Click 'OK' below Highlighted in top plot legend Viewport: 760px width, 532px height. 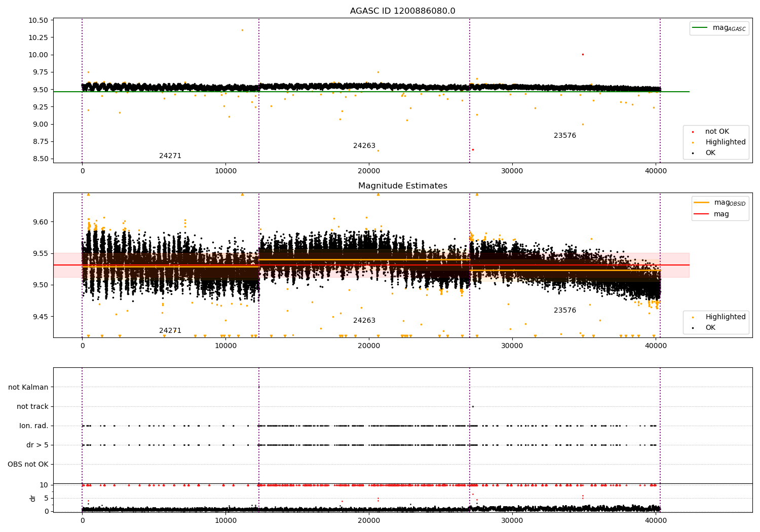pyautogui.click(x=710, y=153)
